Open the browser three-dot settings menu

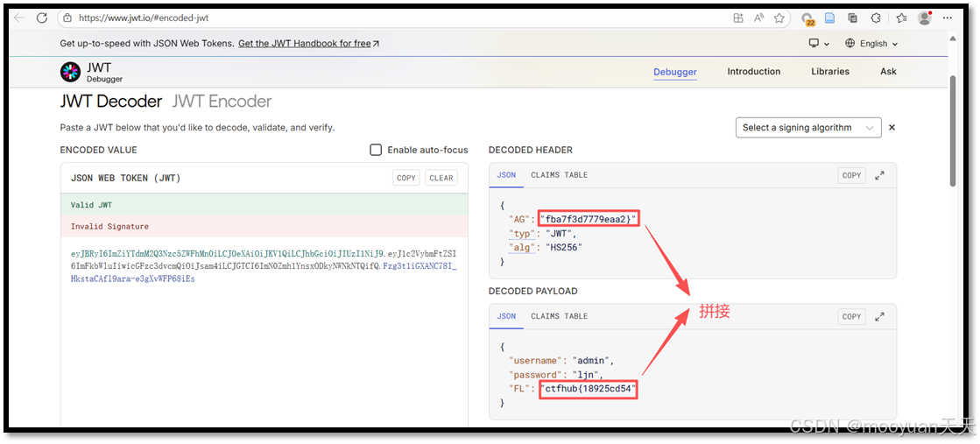click(x=948, y=18)
